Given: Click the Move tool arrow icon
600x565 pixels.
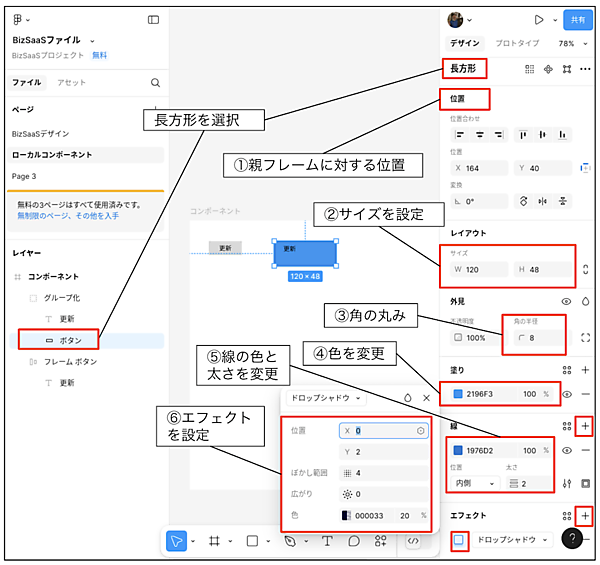Looking at the screenshot, I should coord(176,541).
